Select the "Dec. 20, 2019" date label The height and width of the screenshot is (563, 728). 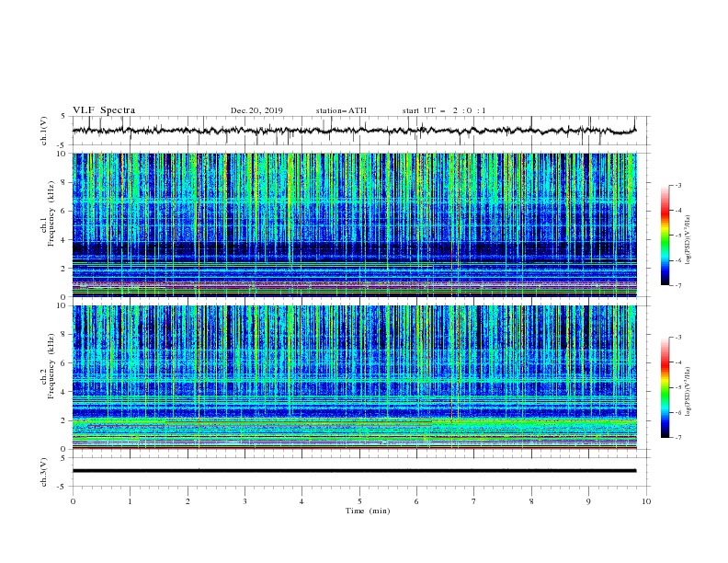pos(256,110)
